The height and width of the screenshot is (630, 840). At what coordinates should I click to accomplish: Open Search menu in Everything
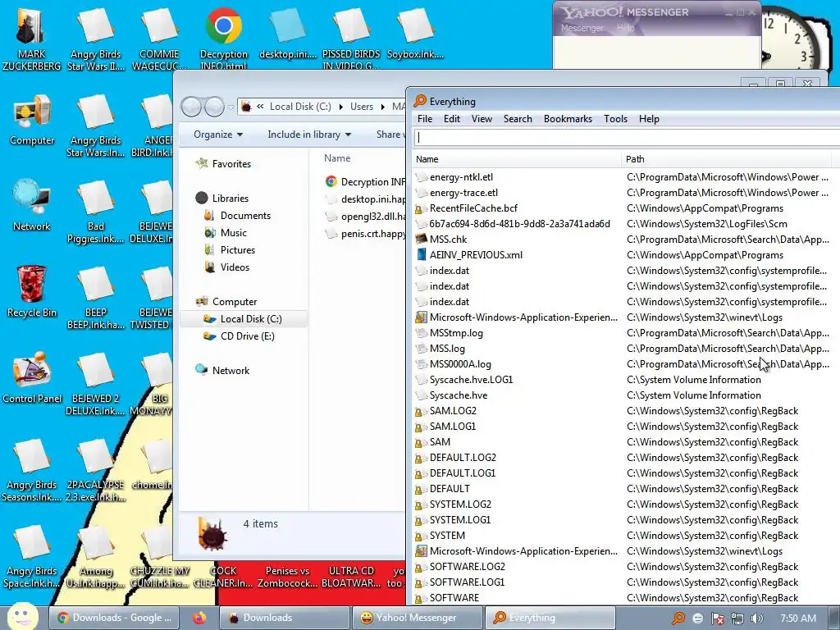(x=518, y=119)
